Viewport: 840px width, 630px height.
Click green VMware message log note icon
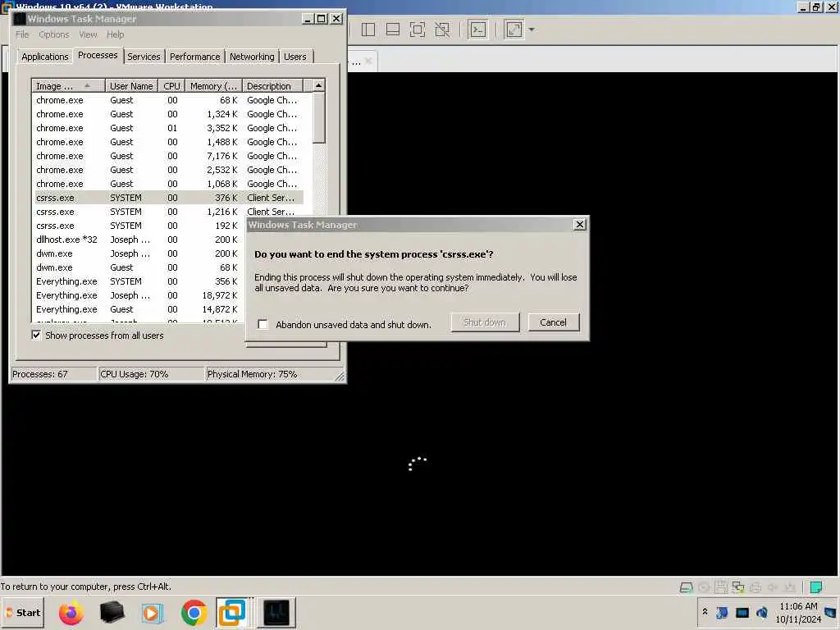tap(816, 587)
